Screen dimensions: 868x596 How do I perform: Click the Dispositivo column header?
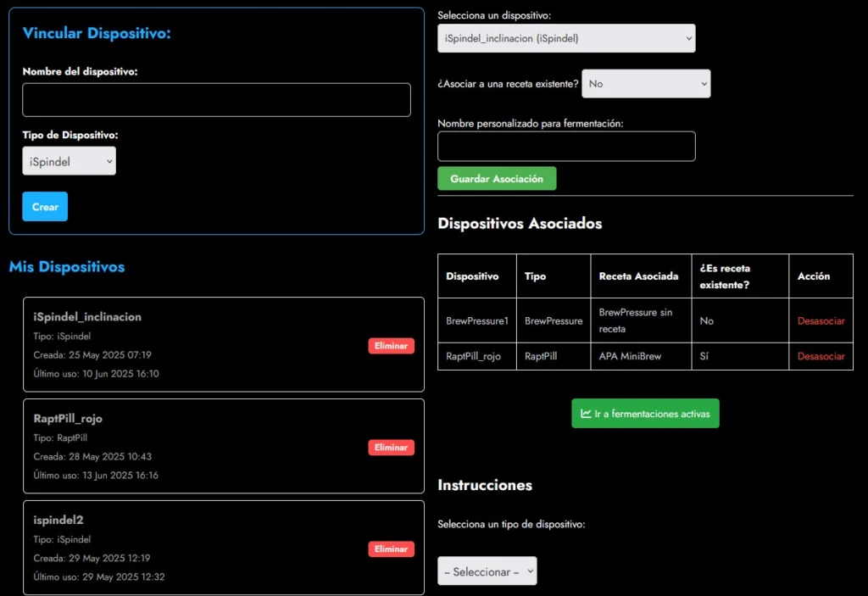(x=472, y=276)
